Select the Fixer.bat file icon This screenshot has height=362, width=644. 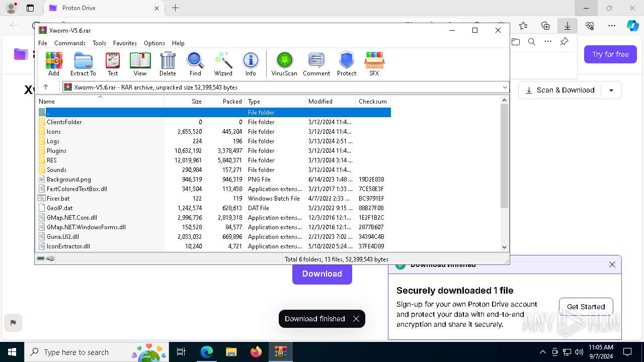coord(42,199)
